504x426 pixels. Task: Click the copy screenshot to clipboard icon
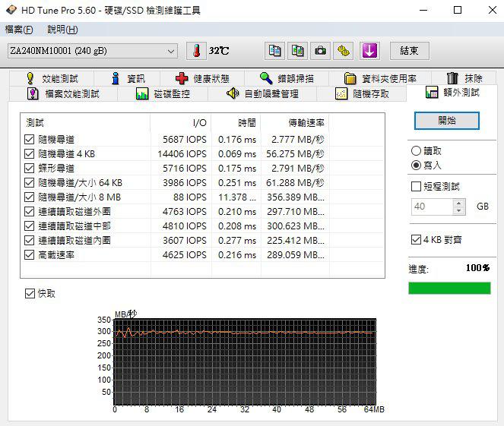[x=298, y=51]
